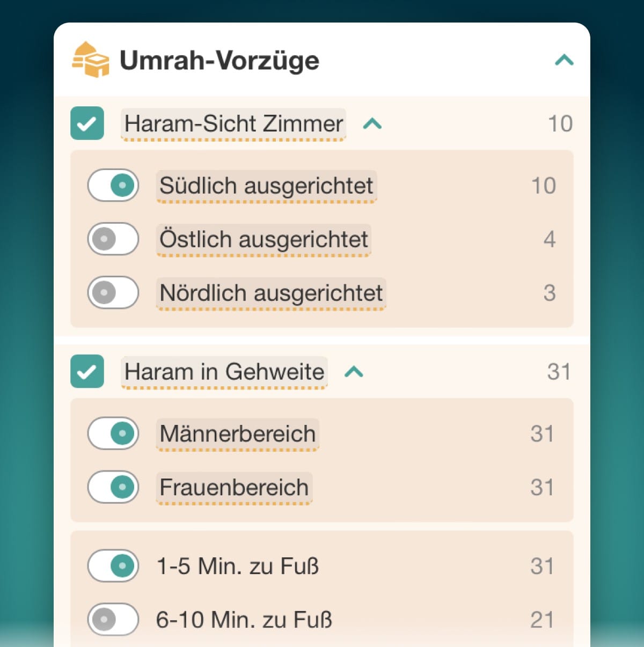Switch off the Männerbereich toggle

(x=113, y=433)
